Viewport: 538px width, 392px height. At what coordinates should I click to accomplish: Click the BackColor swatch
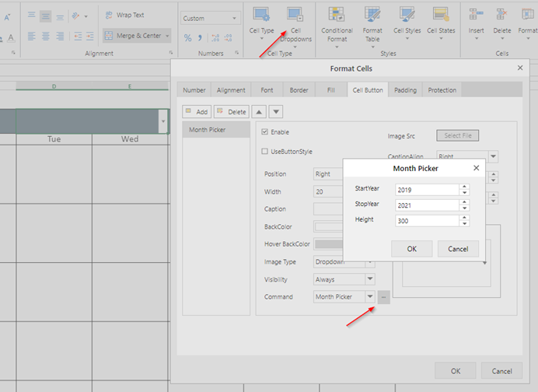click(x=329, y=226)
